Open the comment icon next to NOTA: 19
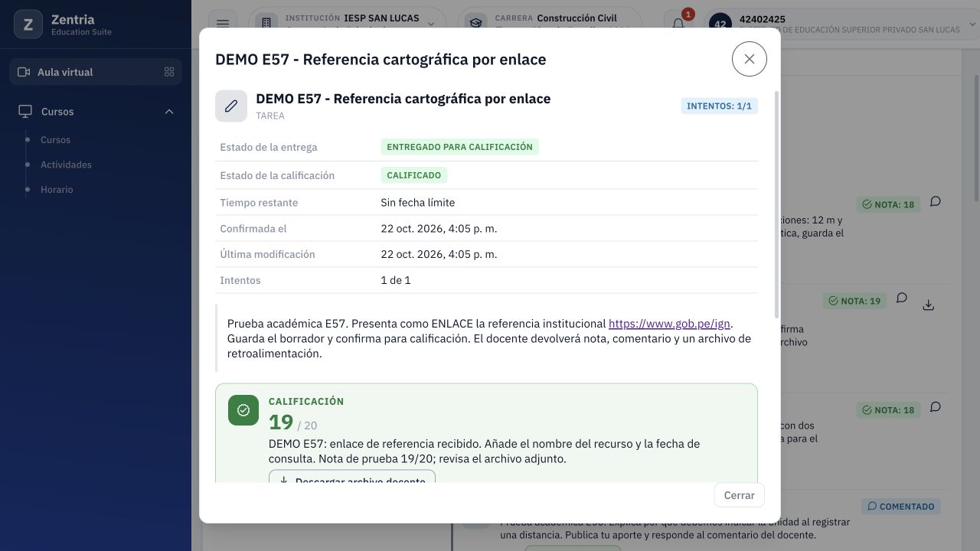980x551 pixels. (x=902, y=298)
